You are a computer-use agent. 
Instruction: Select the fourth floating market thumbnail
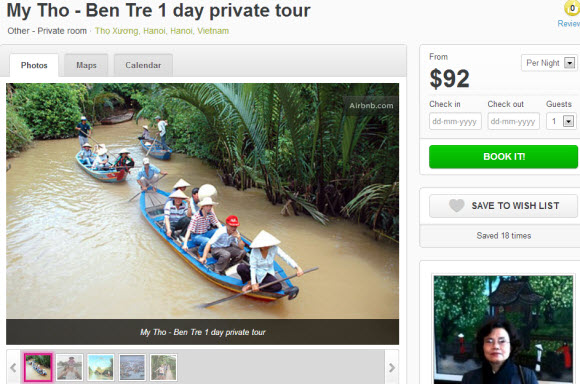click(132, 367)
